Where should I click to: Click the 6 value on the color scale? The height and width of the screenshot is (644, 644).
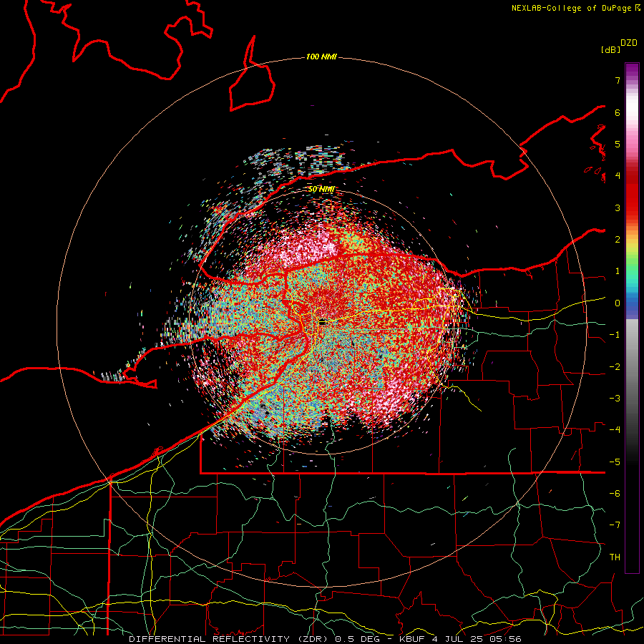point(618,112)
